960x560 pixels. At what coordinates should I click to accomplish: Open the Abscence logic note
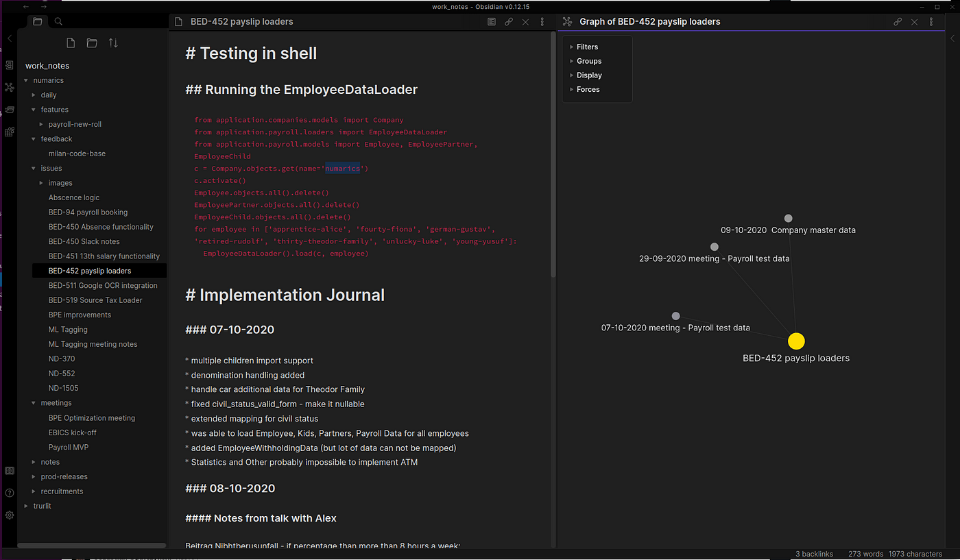(x=74, y=197)
